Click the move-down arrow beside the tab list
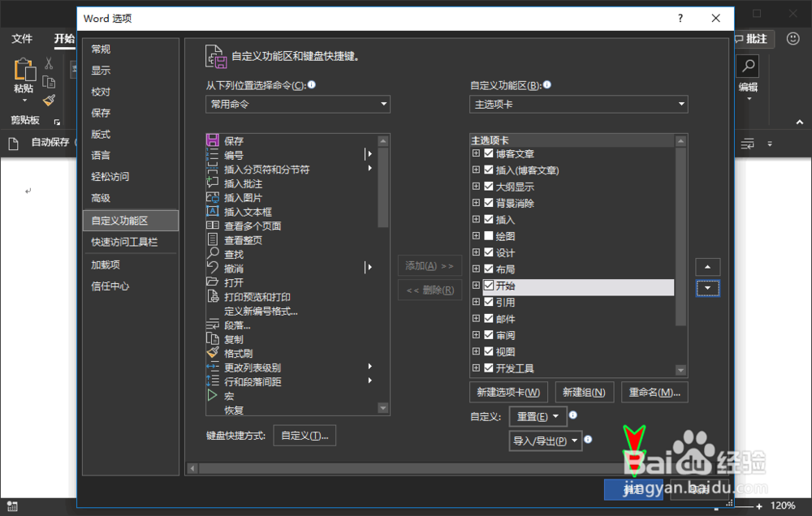Viewport: 812px width, 516px height. 707,288
